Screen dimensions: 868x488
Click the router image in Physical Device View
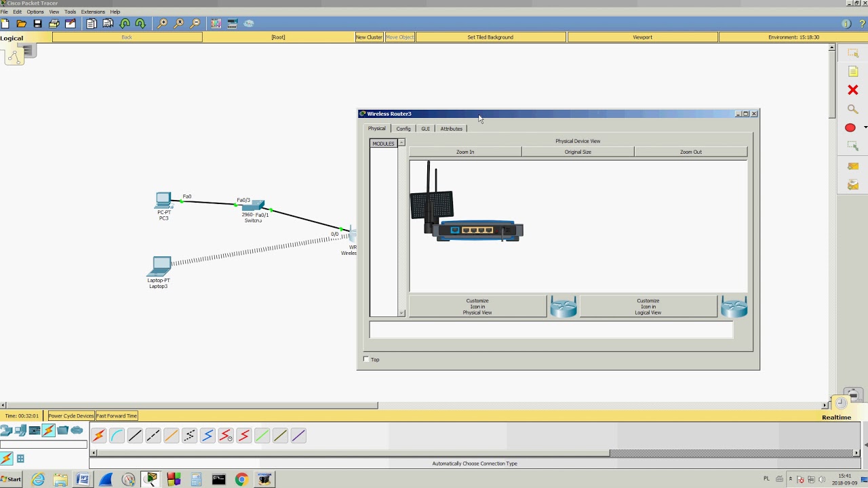pyautogui.click(x=467, y=201)
